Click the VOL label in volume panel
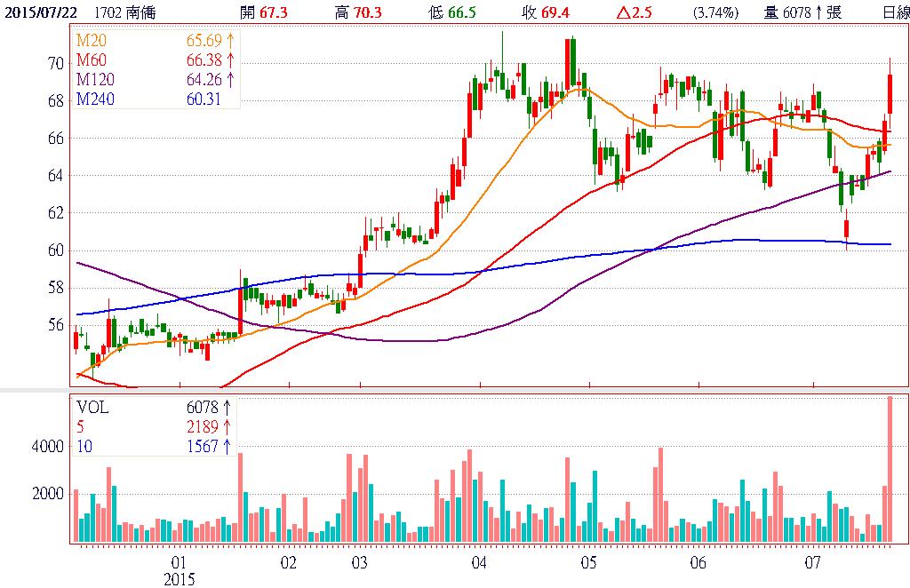The height and width of the screenshot is (588, 910). pyautogui.click(x=92, y=407)
